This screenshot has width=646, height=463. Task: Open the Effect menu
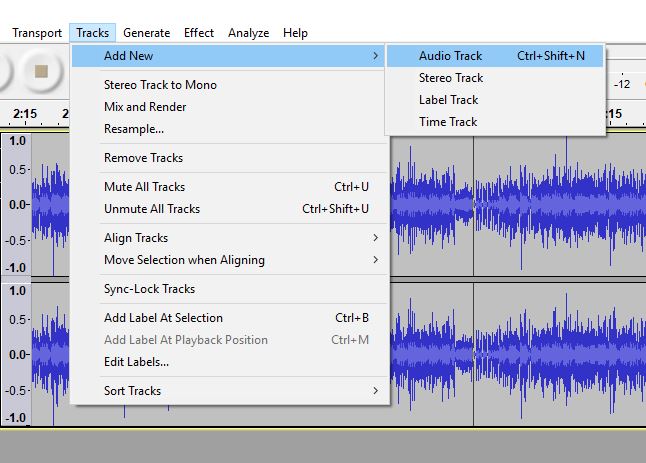tap(199, 33)
